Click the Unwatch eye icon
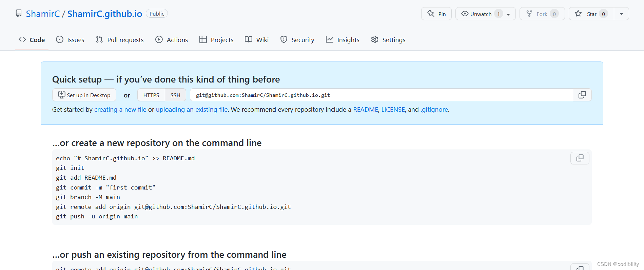Image resolution: width=644 pixels, height=270 pixels. pyautogui.click(x=465, y=14)
